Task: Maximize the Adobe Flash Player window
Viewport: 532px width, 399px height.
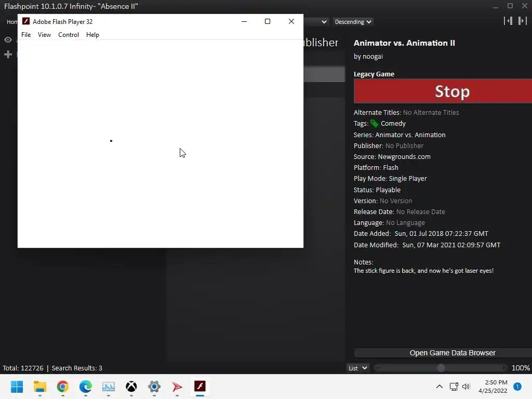Action: point(268,21)
